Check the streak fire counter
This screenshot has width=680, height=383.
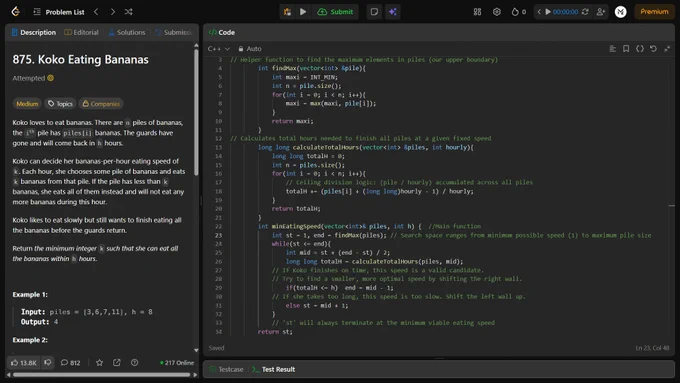[x=518, y=12]
